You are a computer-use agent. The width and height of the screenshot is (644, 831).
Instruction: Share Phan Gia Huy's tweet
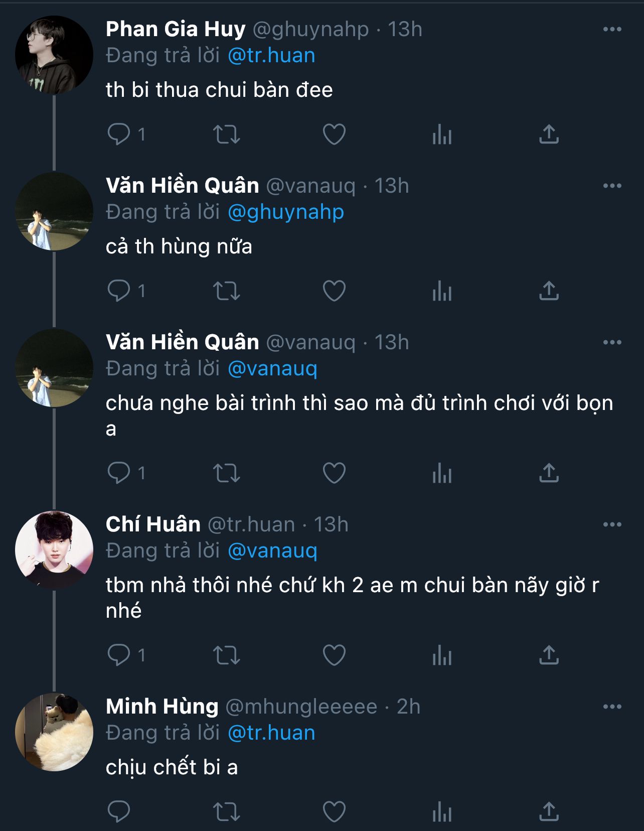[549, 134]
